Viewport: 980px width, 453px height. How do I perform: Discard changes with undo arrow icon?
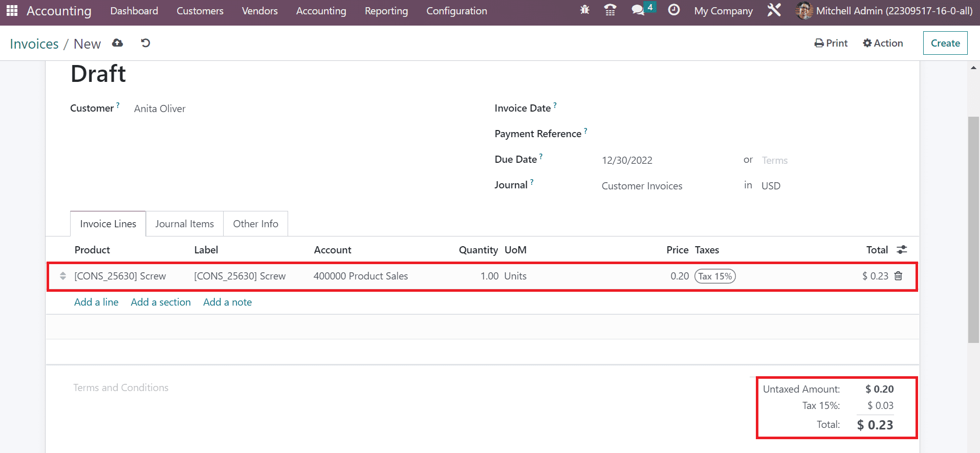[x=145, y=43]
